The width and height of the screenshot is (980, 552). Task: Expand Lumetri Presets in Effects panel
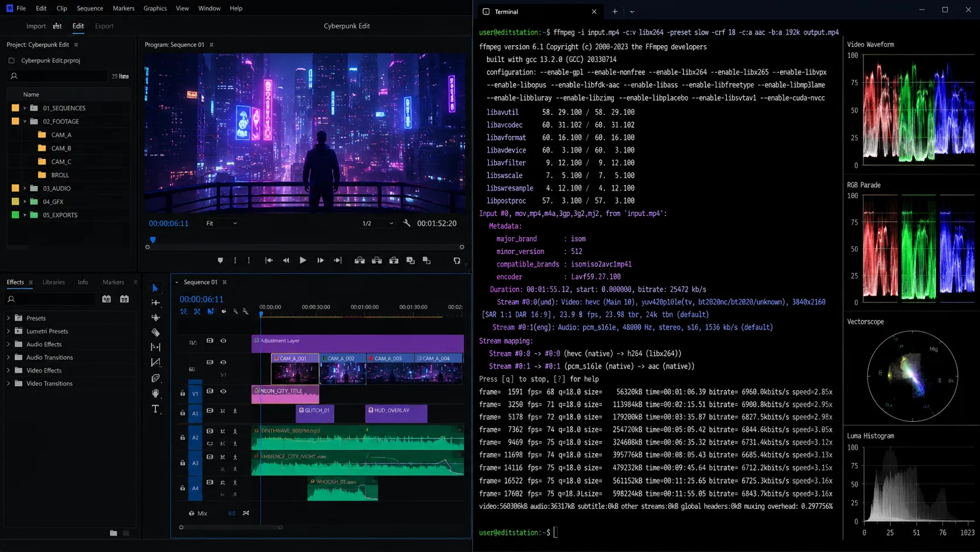[8, 331]
